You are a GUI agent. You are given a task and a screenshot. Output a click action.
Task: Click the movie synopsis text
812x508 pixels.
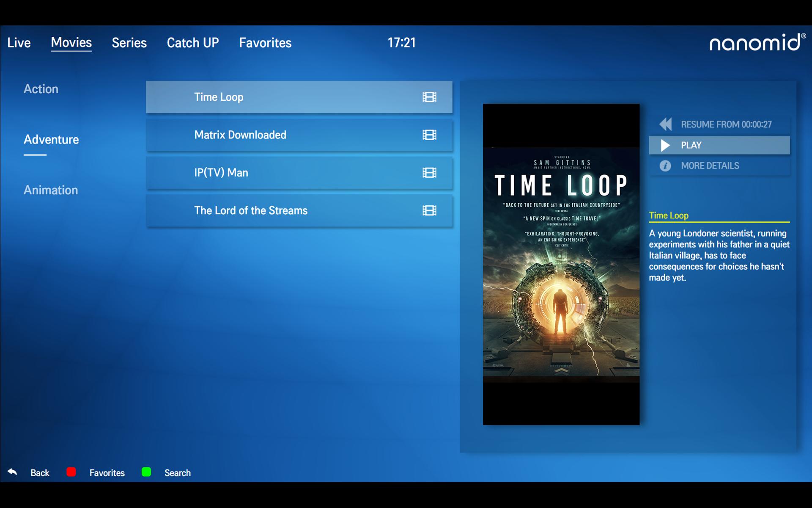tap(719, 255)
